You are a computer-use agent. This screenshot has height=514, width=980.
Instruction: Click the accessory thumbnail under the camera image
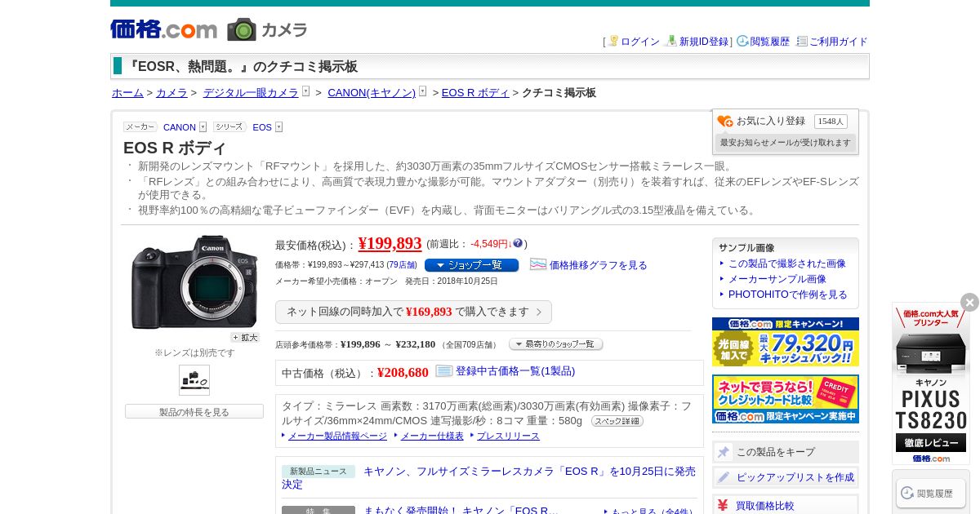pos(194,380)
